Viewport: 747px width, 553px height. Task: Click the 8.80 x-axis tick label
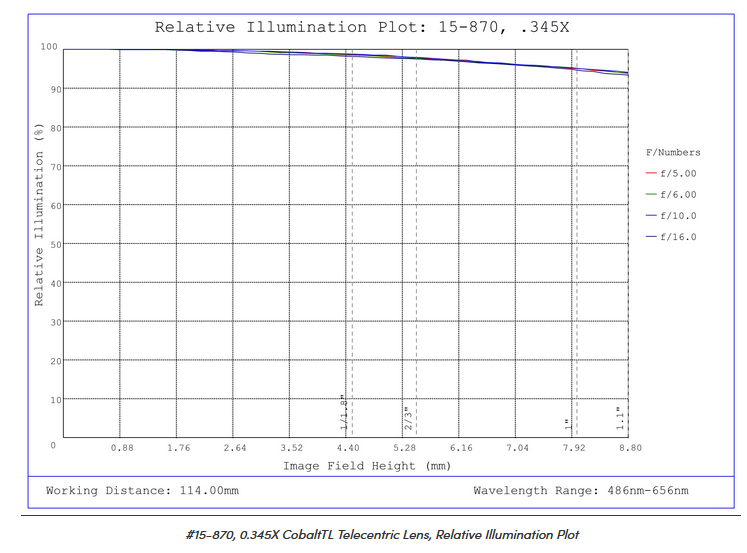(627, 448)
